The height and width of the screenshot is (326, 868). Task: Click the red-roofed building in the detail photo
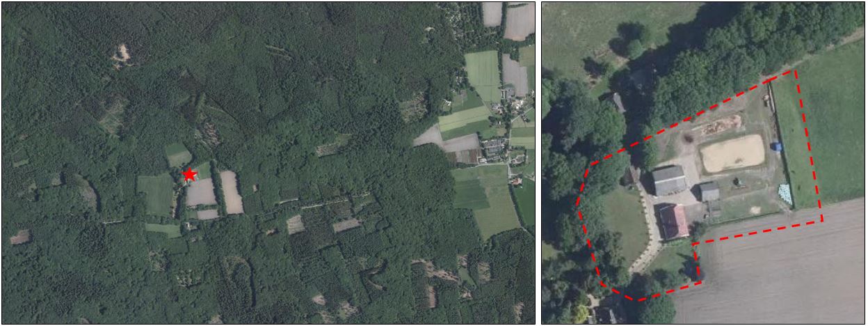[673, 222]
